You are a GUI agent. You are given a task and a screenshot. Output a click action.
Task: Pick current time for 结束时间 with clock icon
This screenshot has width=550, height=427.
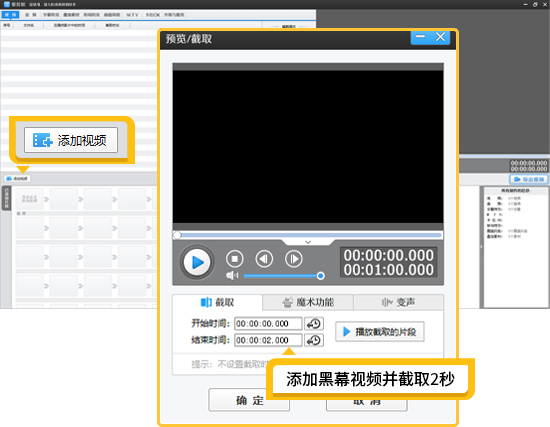(314, 340)
